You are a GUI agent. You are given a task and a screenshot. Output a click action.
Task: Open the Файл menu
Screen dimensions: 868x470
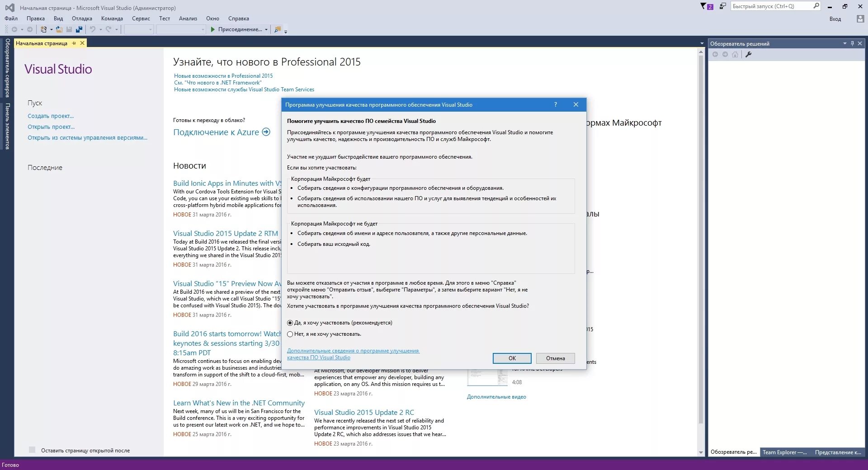coord(11,19)
